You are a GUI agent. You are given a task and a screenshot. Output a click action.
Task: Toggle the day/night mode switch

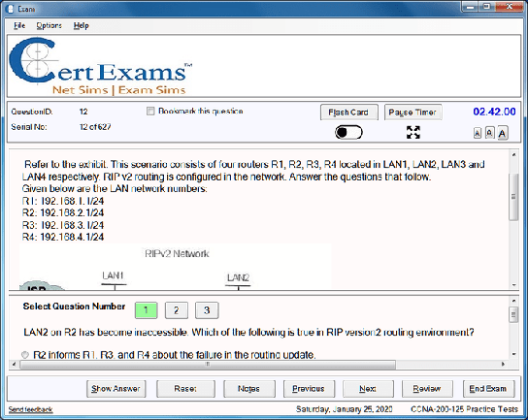pyautogui.click(x=348, y=132)
